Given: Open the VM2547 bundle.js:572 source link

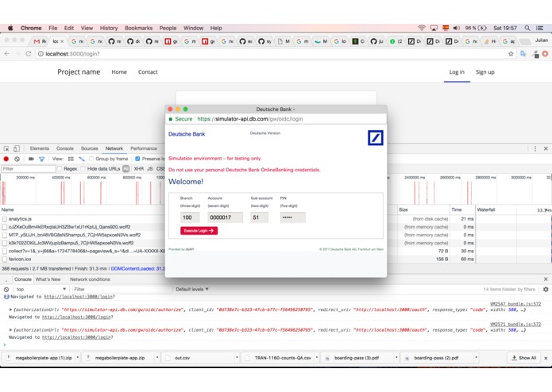Looking at the screenshot, I should tap(515, 304).
